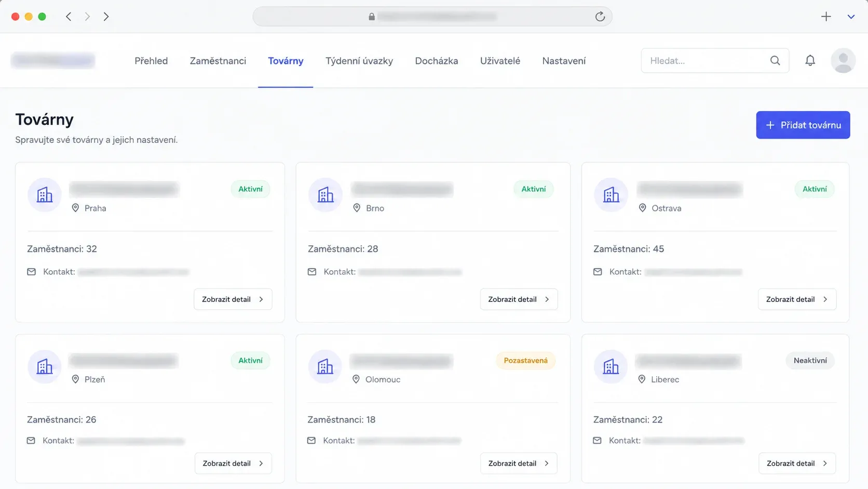Click the Přidat továrnu button
Screen dimensions: 868x489
pyautogui.click(x=803, y=125)
